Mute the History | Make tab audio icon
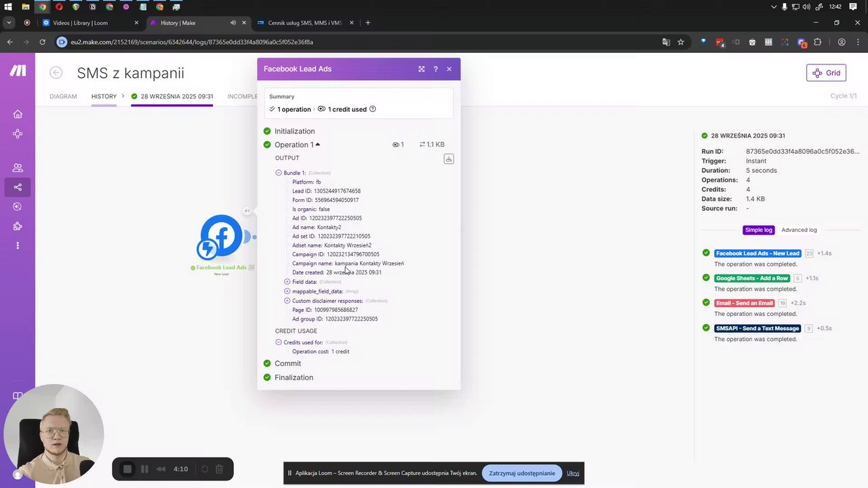Viewport: 868px width, 488px height. [x=233, y=22]
